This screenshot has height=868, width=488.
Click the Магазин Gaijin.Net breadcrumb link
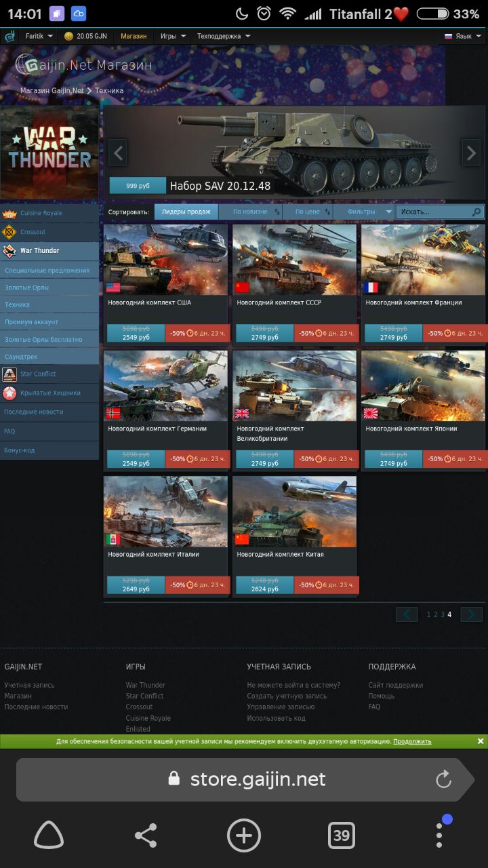tap(52, 90)
